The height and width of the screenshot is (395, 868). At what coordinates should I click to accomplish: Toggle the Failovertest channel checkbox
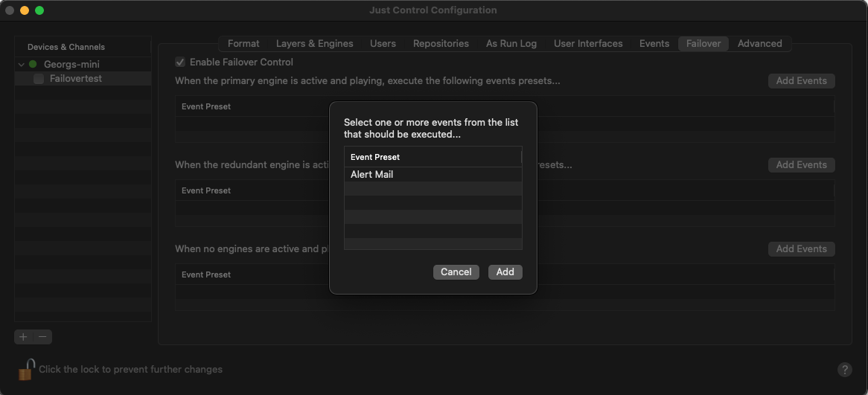[x=39, y=79]
